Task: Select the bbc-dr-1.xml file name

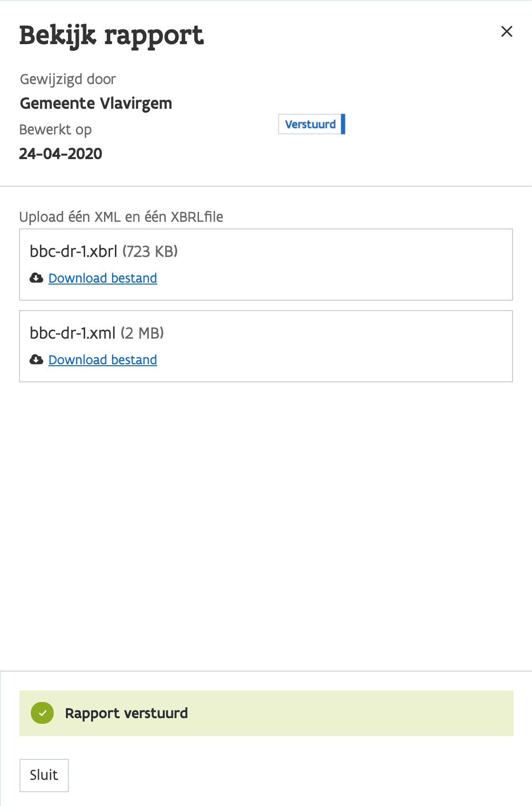Action: point(73,333)
